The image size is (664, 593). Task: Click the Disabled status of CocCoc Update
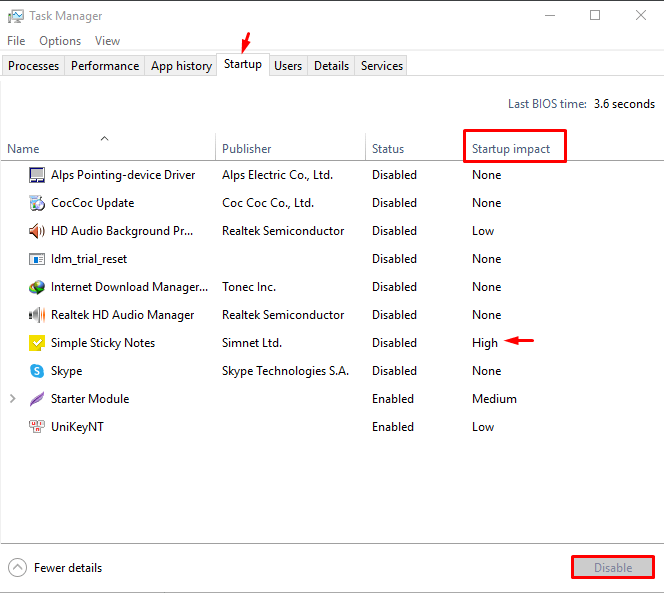coord(394,203)
